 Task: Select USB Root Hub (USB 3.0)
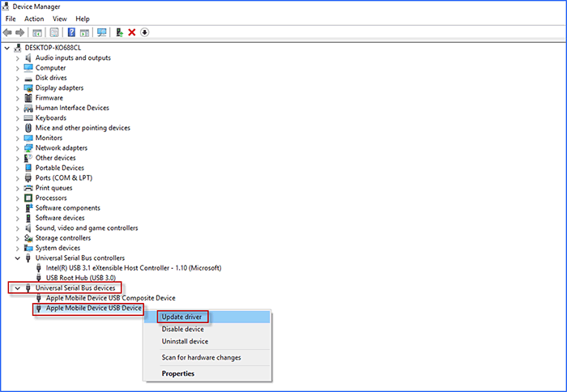pyautogui.click(x=81, y=278)
